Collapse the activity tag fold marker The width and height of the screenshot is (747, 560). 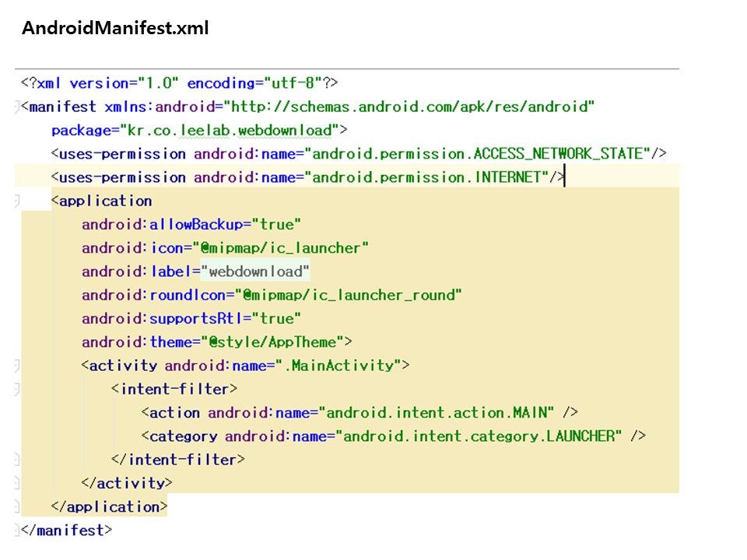click(x=18, y=366)
